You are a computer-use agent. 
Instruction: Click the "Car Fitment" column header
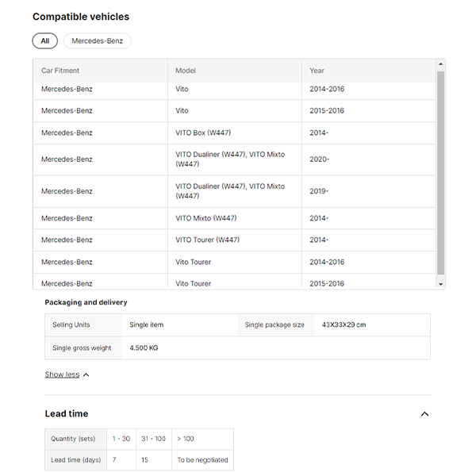(60, 71)
